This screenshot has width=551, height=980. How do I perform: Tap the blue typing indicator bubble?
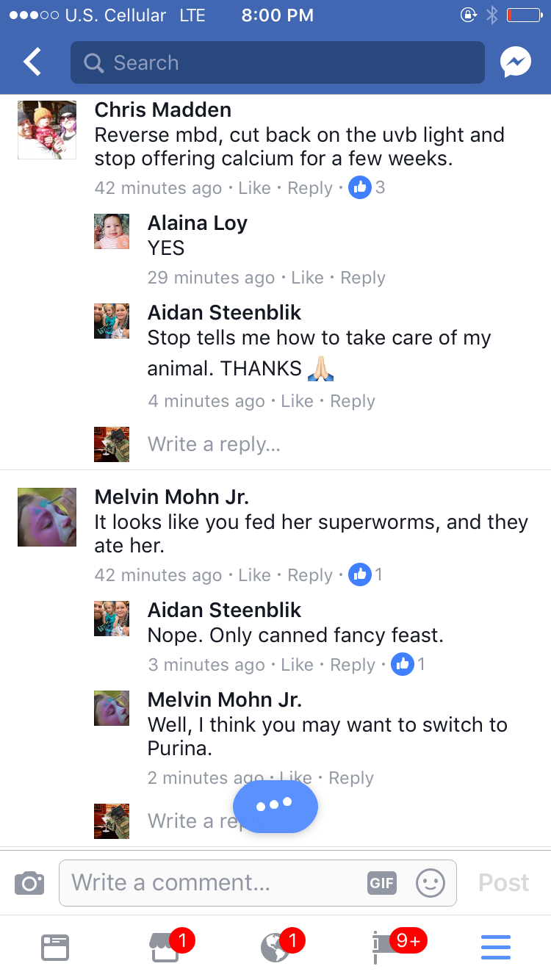coord(275,805)
